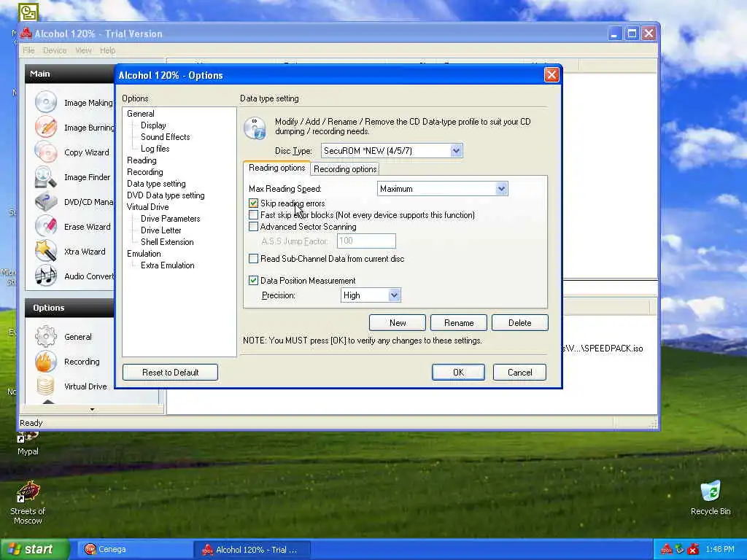Click the red X shield tray icon
Viewport: 747px width, 560px height.
click(693, 550)
